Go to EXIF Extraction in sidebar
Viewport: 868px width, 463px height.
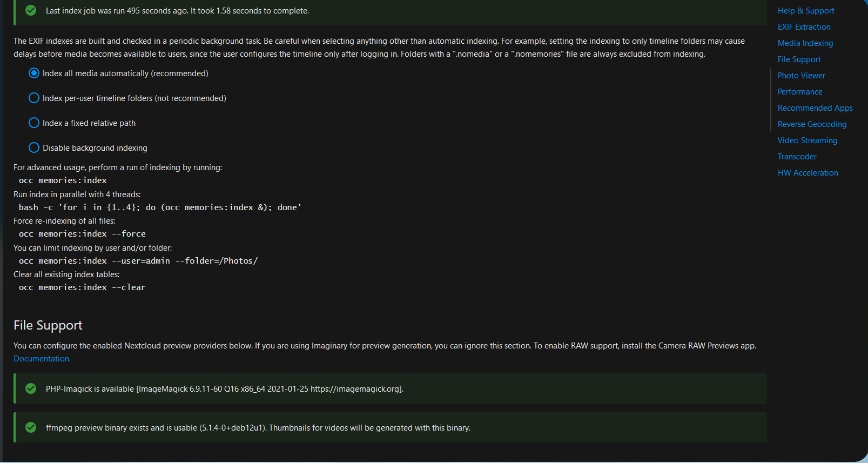pyautogui.click(x=804, y=26)
